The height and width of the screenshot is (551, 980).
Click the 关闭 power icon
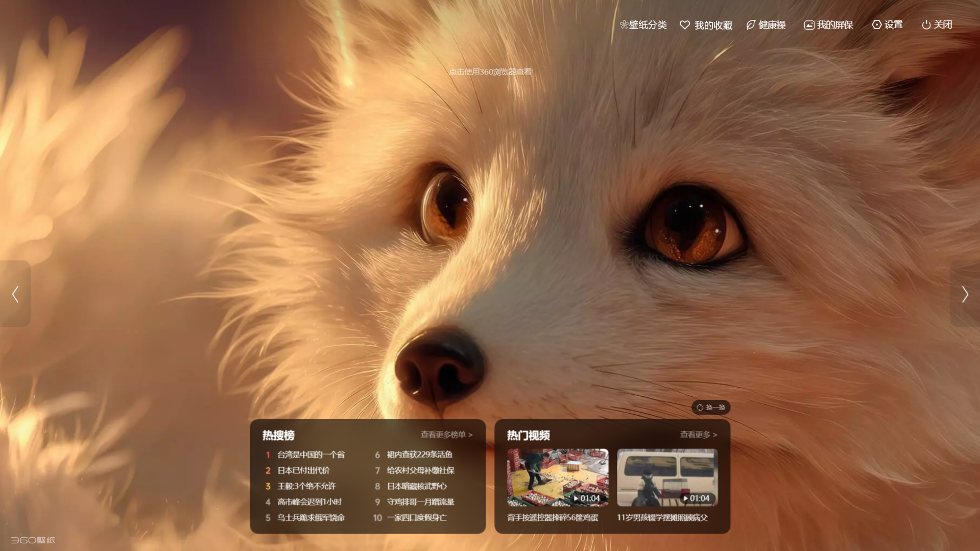coord(926,25)
